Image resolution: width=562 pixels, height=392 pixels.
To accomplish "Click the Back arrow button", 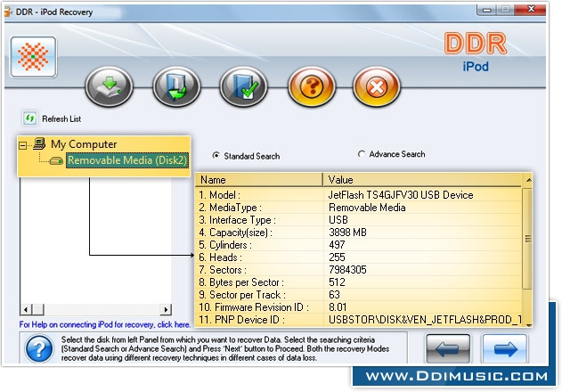I will 448,348.
